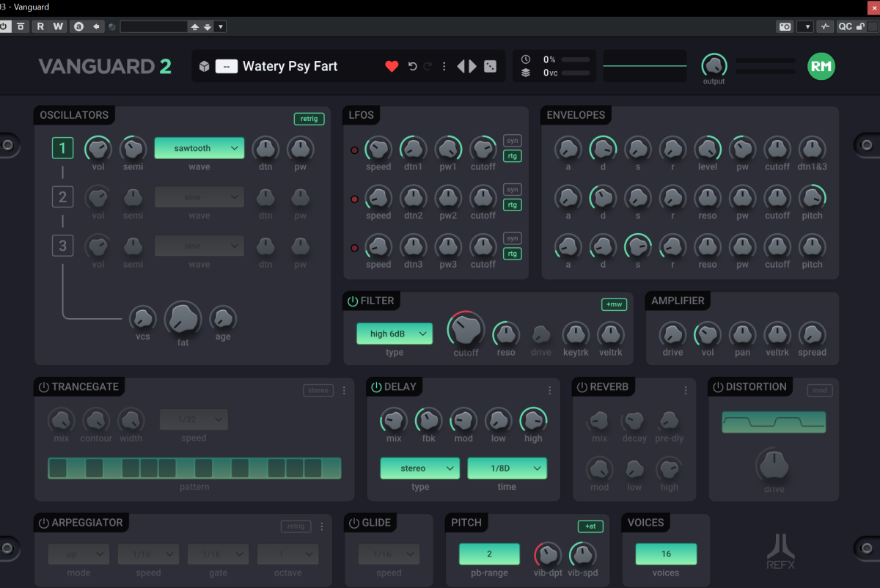Toggle the Reverb power button
Screen dimensions: 880x588
(x=582, y=387)
